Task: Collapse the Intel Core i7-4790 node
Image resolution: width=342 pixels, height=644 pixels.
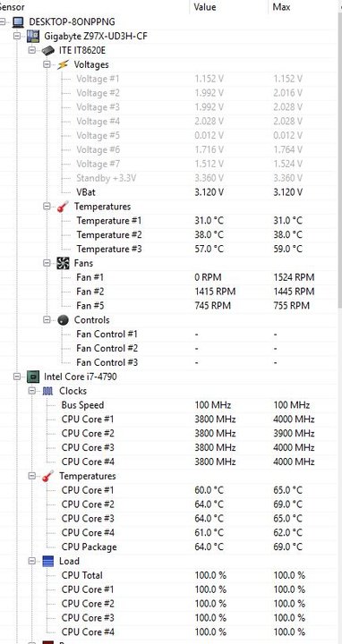Action: click(x=17, y=377)
